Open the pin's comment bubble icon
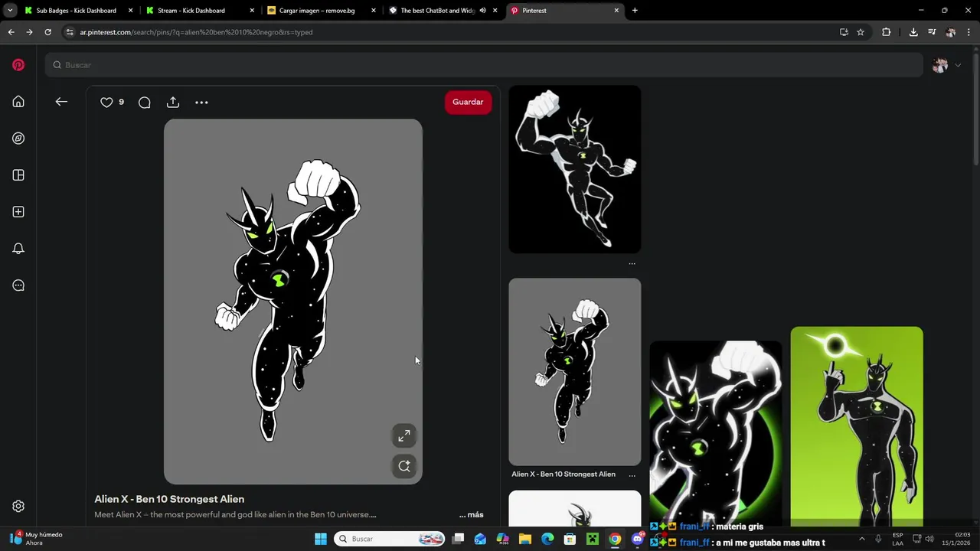This screenshot has height=551, width=980. pos(144,103)
